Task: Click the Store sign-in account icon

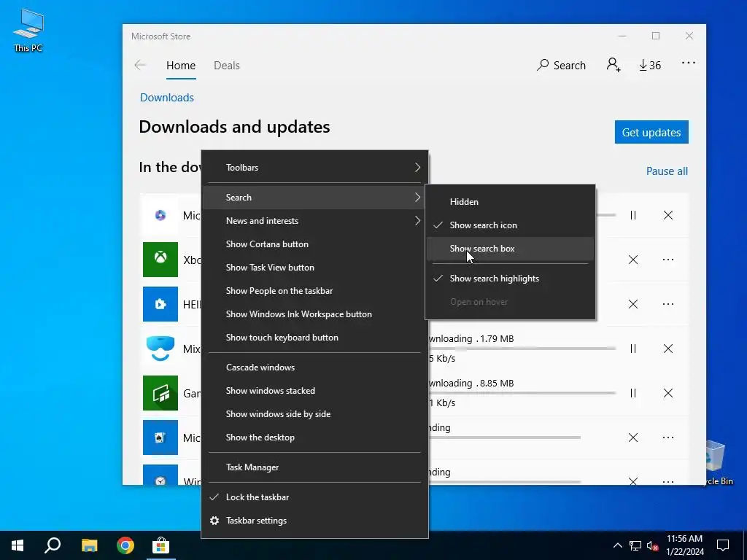Action: pyautogui.click(x=614, y=65)
